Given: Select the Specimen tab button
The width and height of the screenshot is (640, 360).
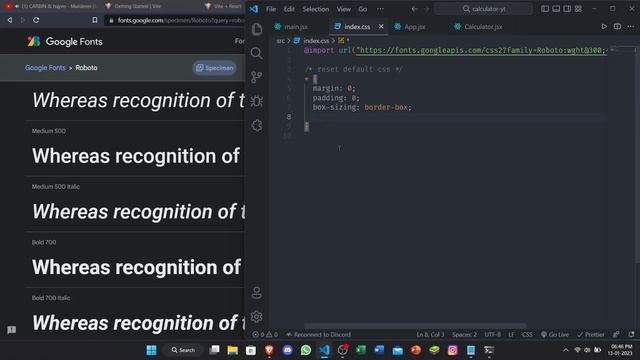Looking at the screenshot, I should tap(215, 68).
